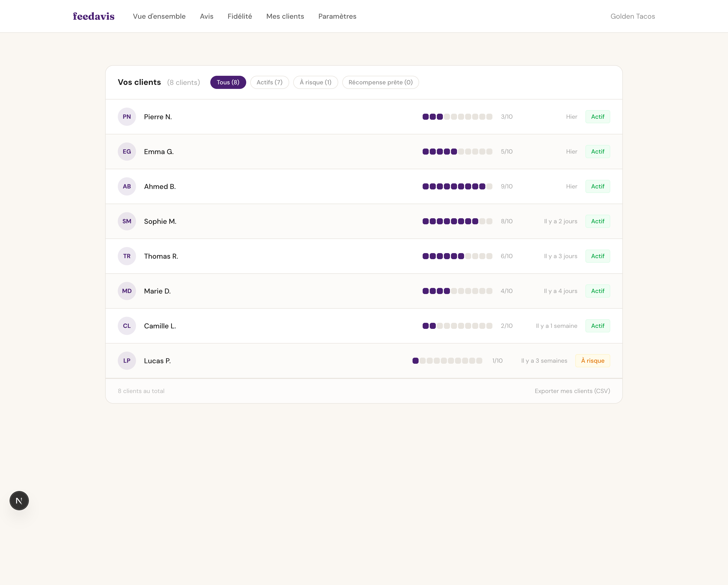Click Lucas P.'s À risque badge
Screen dimensions: 728x585
coord(593,361)
